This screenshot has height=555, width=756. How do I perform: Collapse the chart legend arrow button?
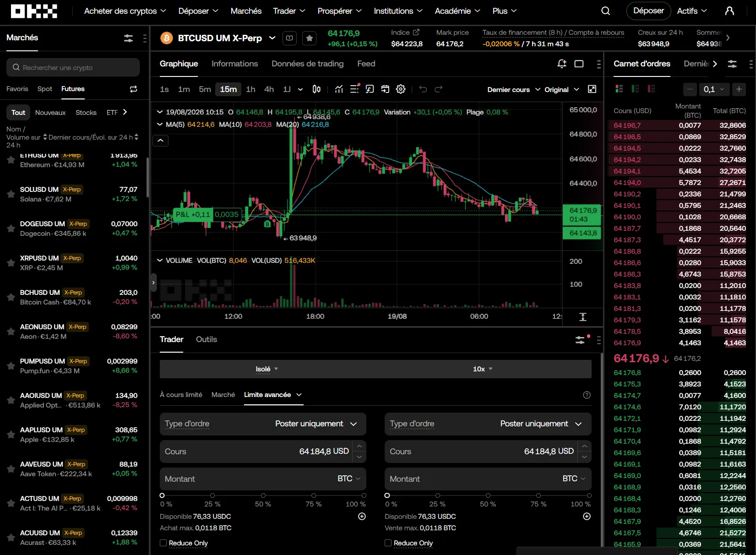pos(161,141)
